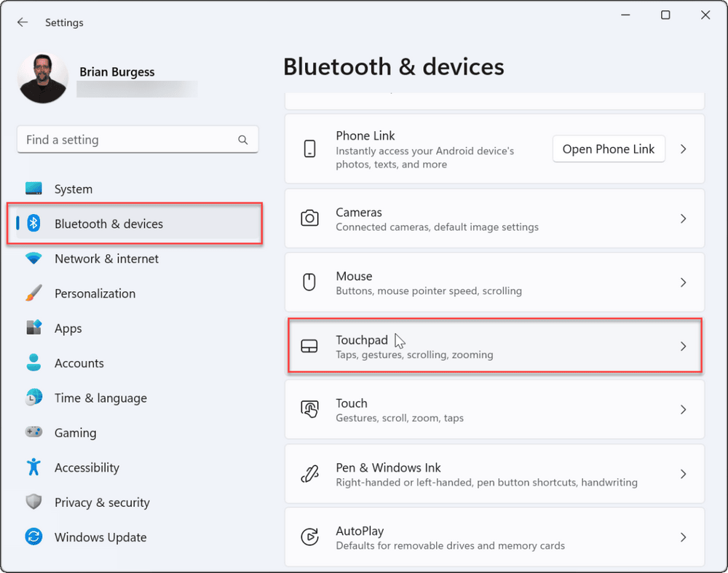Expand the AutoPlay settings chevron

point(683,537)
